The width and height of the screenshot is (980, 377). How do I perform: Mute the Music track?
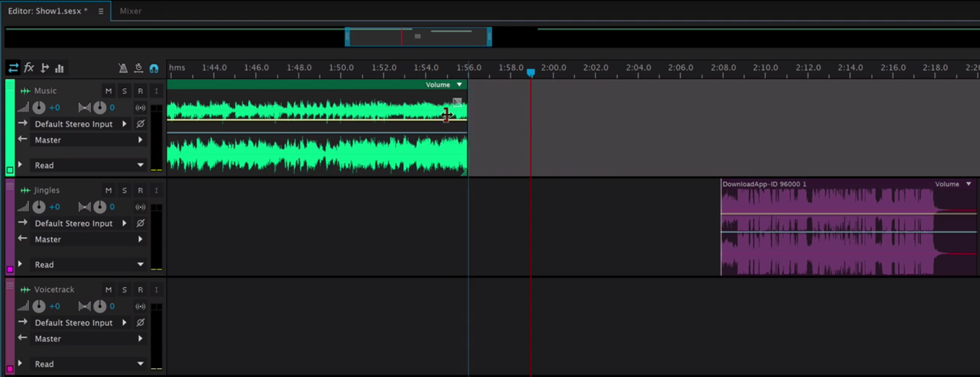(109, 91)
